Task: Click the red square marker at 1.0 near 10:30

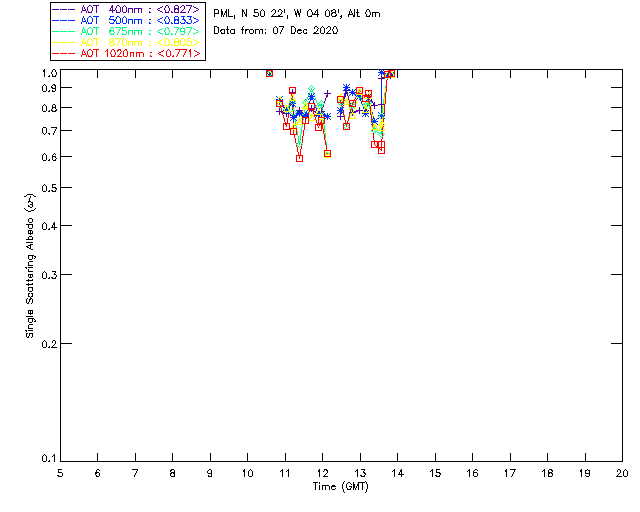Action: [x=269, y=73]
